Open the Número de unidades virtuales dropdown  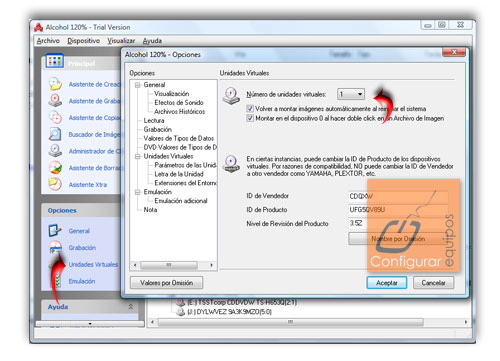[x=351, y=94]
